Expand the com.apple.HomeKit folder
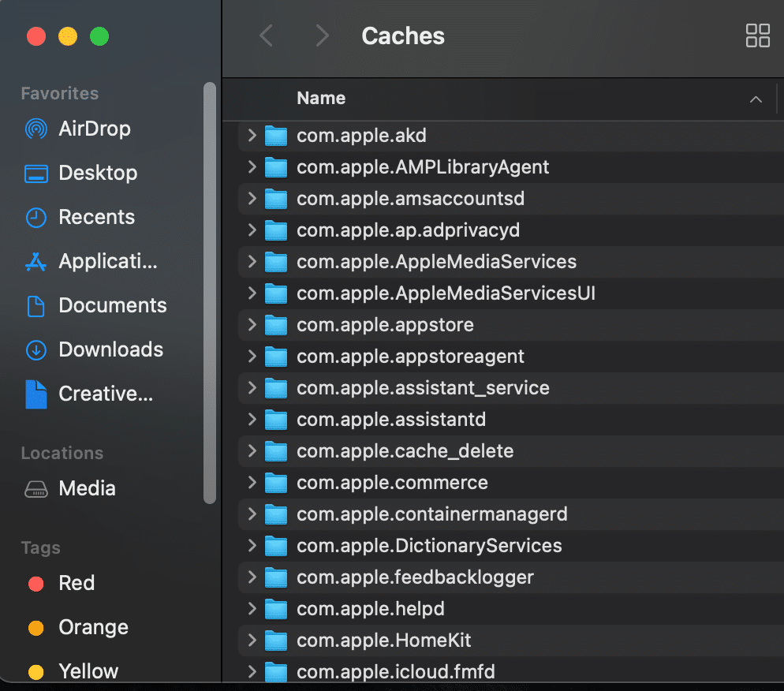 [x=251, y=640]
